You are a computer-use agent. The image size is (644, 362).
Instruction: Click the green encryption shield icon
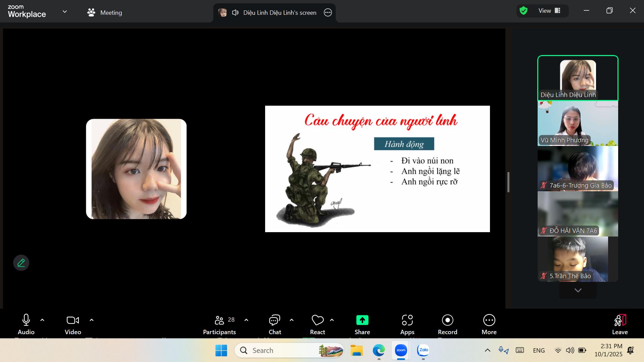coord(524,11)
